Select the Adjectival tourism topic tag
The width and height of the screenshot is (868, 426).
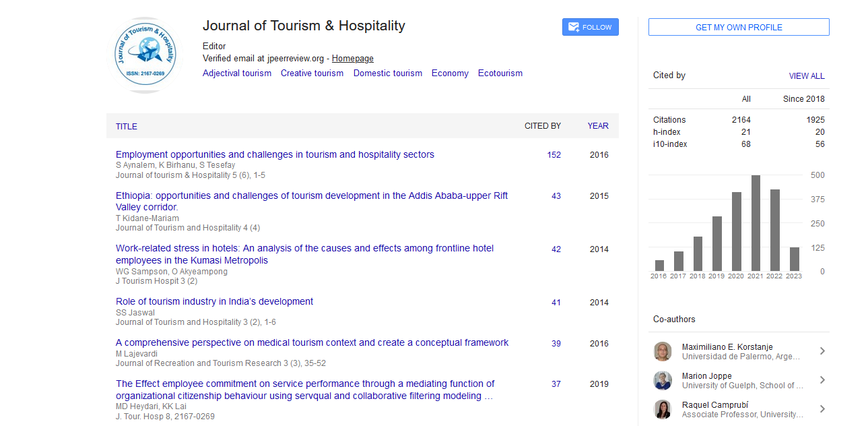(x=237, y=73)
